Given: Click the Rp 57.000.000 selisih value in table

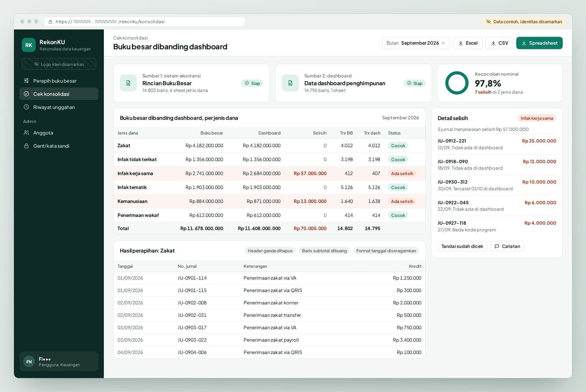Looking at the screenshot, I should click(310, 173).
